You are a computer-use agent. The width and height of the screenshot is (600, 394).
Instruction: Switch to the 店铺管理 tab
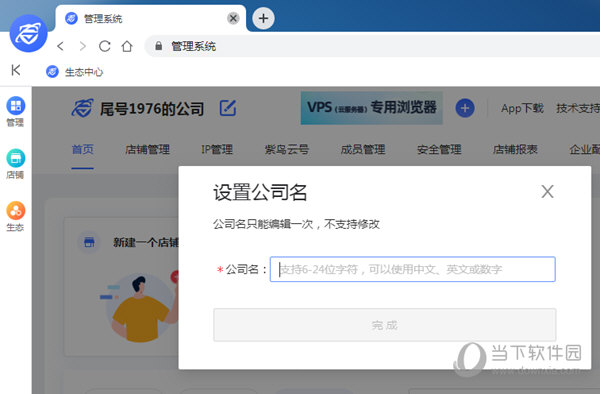(x=147, y=149)
